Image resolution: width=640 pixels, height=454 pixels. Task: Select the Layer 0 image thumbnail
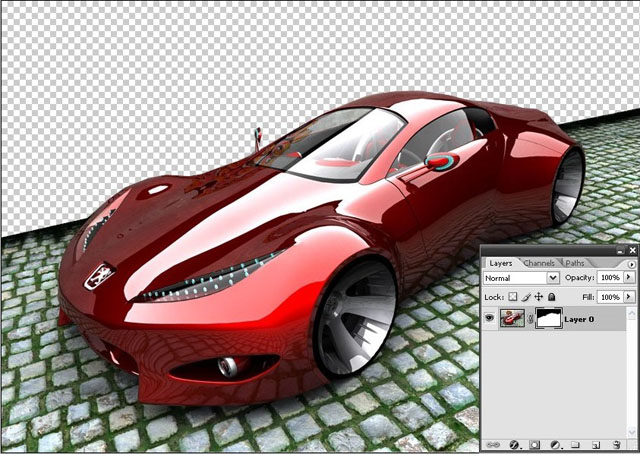(x=512, y=318)
